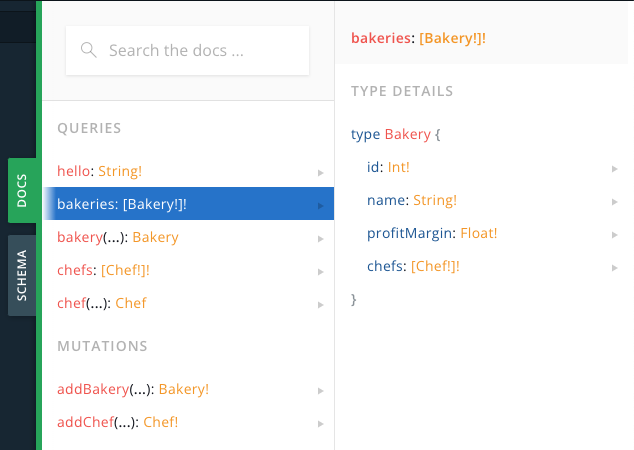This screenshot has height=450, width=634.
Task: Open the chef(...): Chef query
Action: pyautogui.click(x=188, y=303)
